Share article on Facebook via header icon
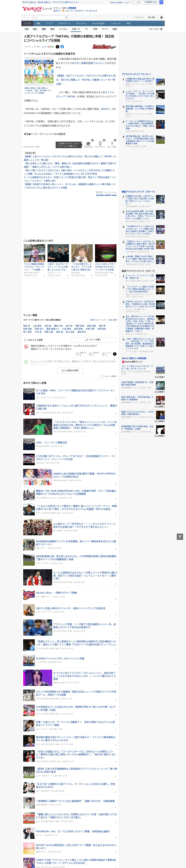 tap(62, 47)
